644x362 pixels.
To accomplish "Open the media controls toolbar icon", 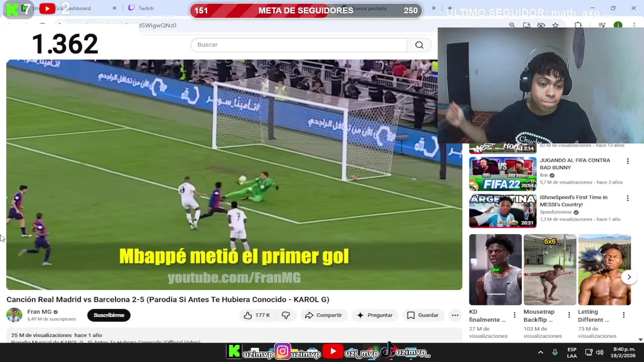I will click(x=602, y=25).
